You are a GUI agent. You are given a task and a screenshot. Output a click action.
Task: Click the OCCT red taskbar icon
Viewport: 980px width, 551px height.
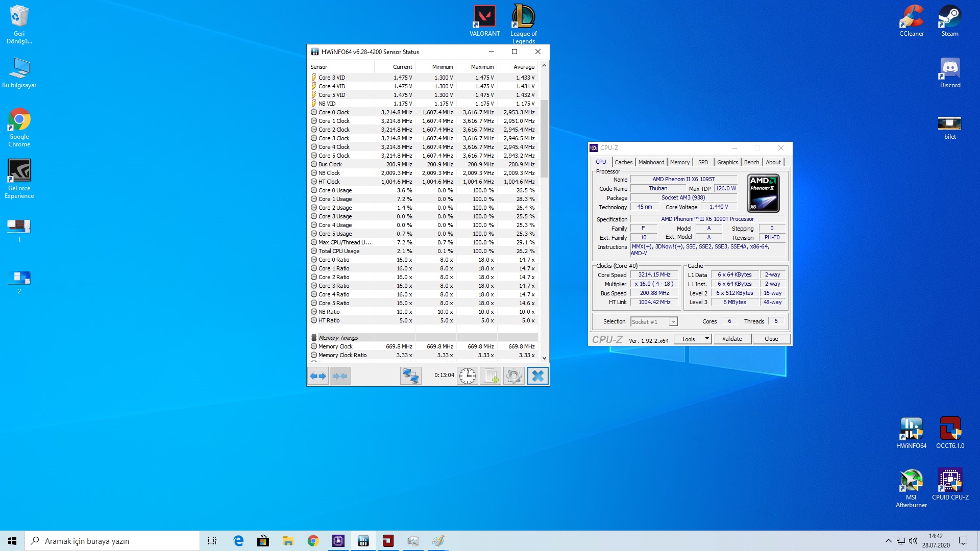388,541
